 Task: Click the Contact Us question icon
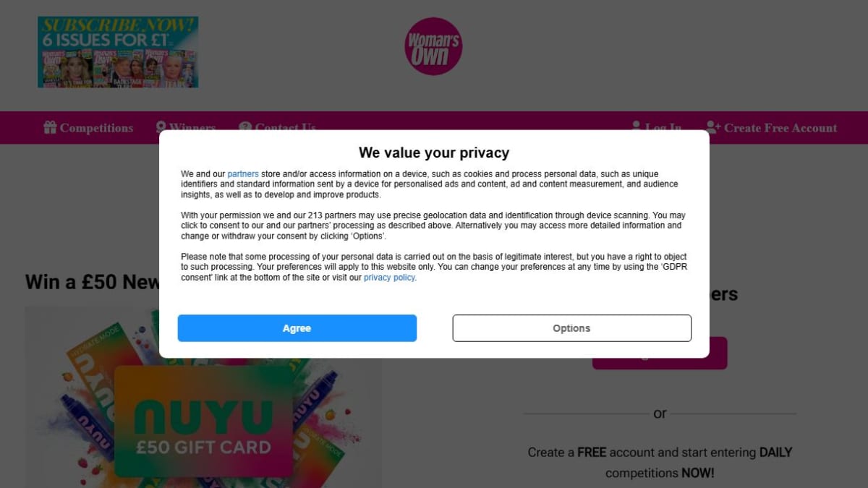(245, 126)
